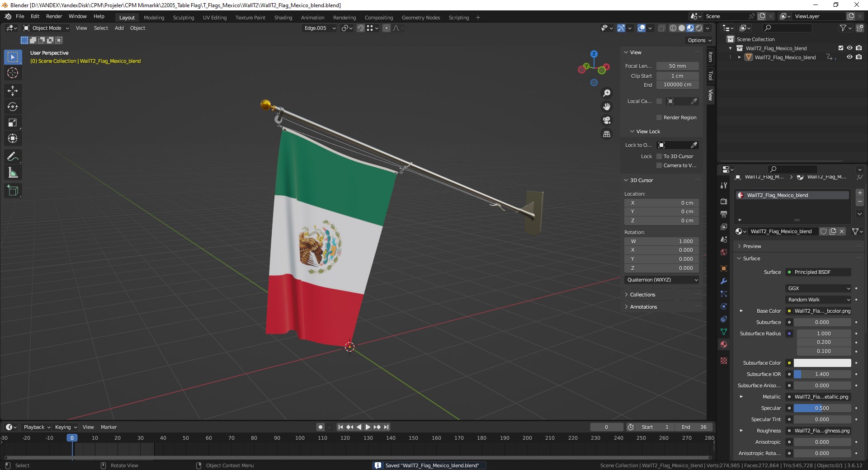
Task: Hide WallT2_Flag_Mexico_blend collection in viewport
Action: 849,48
